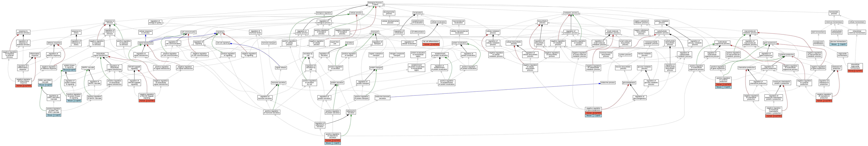Viewport: 868px width, 146px height.
Task: Select the endocrine hormone secretion node
Action: [x=382, y=98]
